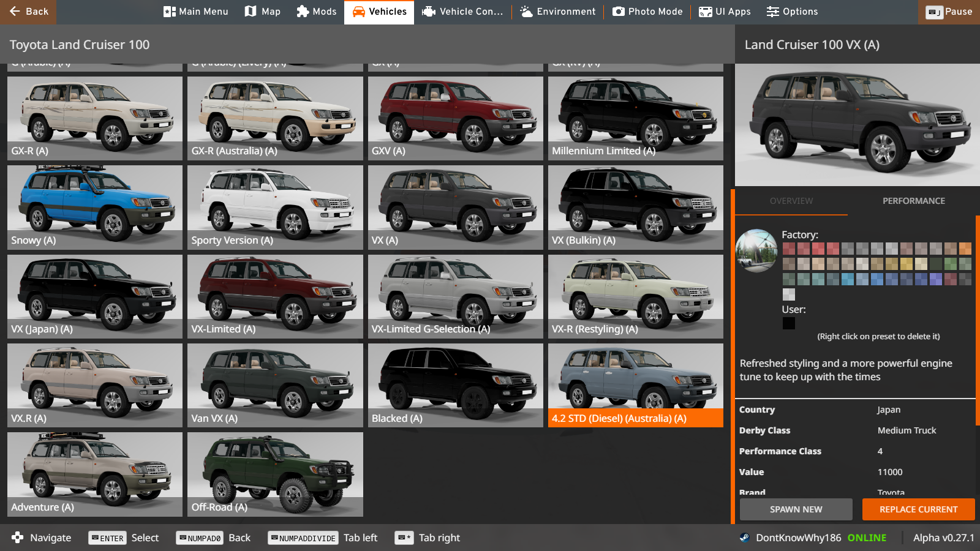This screenshot has height=551, width=980.
Task: Select Van VX (A) vehicle
Action: click(x=275, y=385)
